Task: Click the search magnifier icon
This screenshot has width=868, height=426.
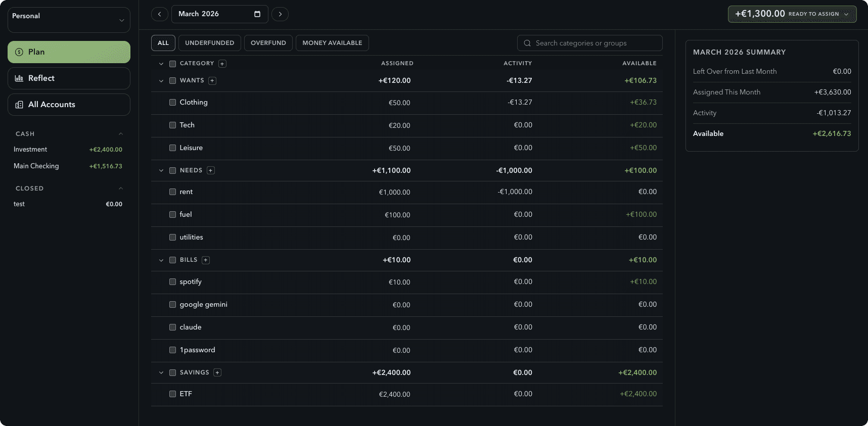Action: pos(527,43)
